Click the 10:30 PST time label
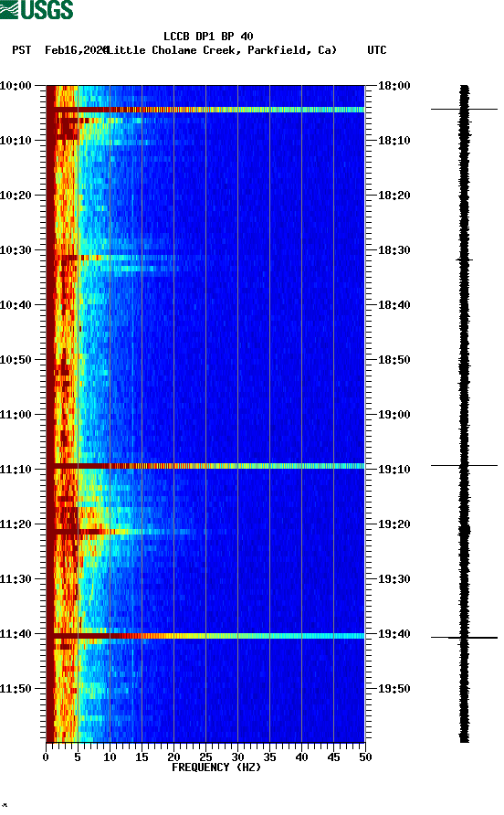The width and height of the screenshot is (504, 815). [16, 250]
